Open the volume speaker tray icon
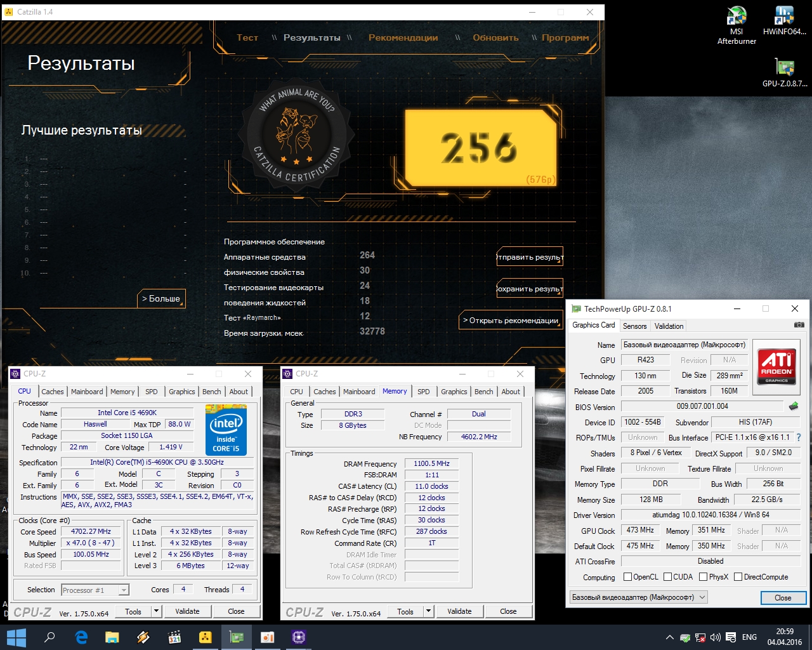The image size is (812, 650). pyautogui.click(x=716, y=637)
